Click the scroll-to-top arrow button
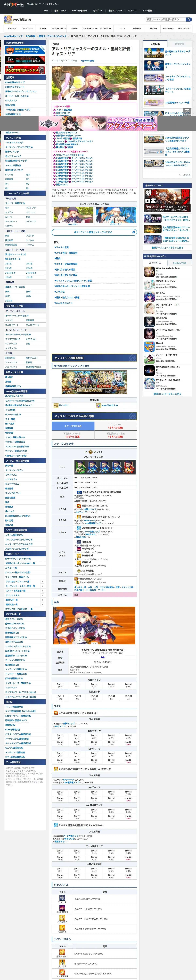The height and width of the screenshot is (980, 196). coord(187,112)
